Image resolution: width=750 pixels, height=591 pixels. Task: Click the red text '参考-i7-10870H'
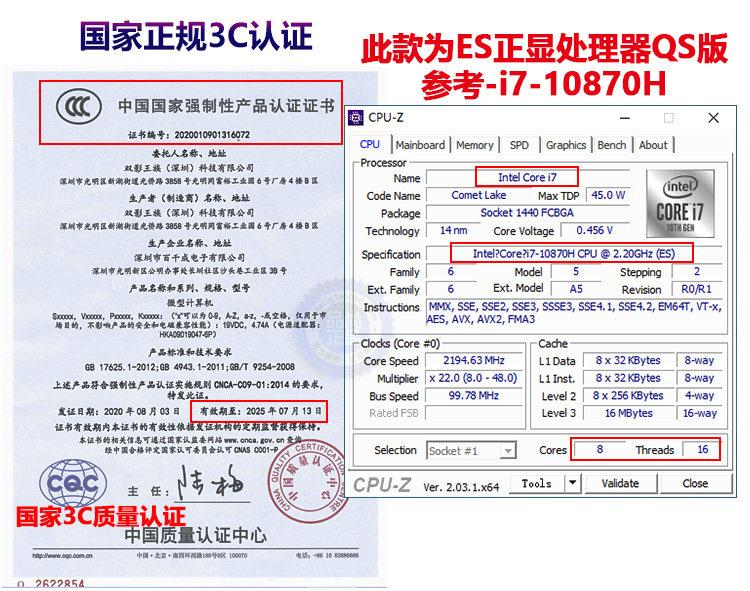[x=543, y=85]
